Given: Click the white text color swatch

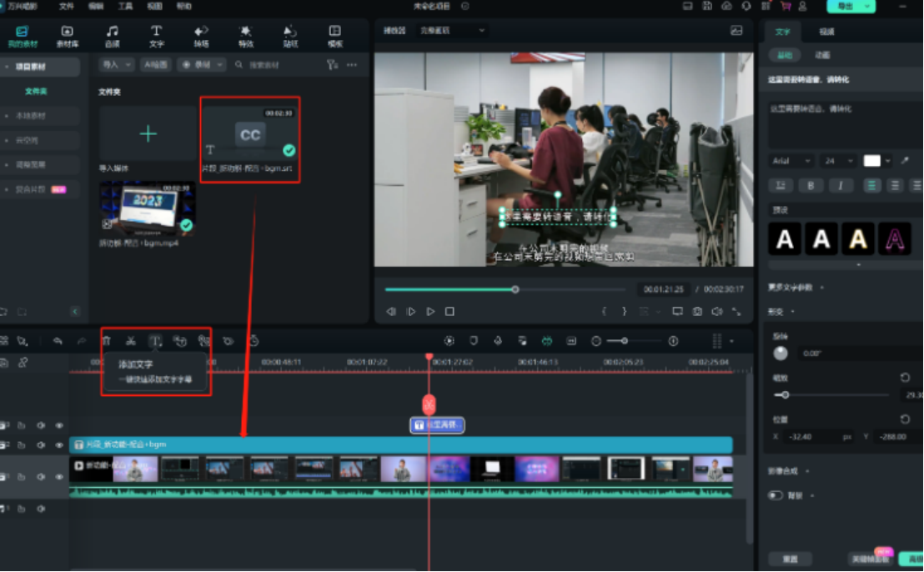Looking at the screenshot, I should 871,161.
